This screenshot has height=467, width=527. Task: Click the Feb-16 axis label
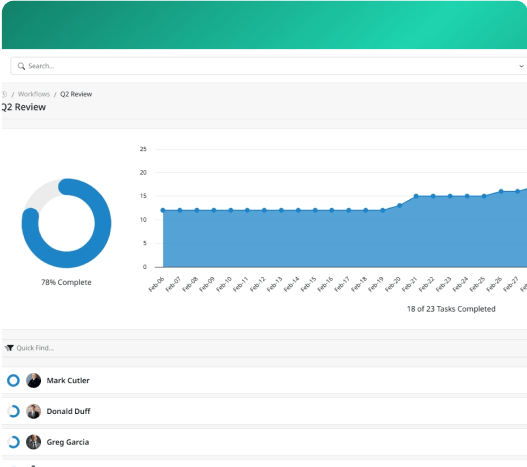325,284
